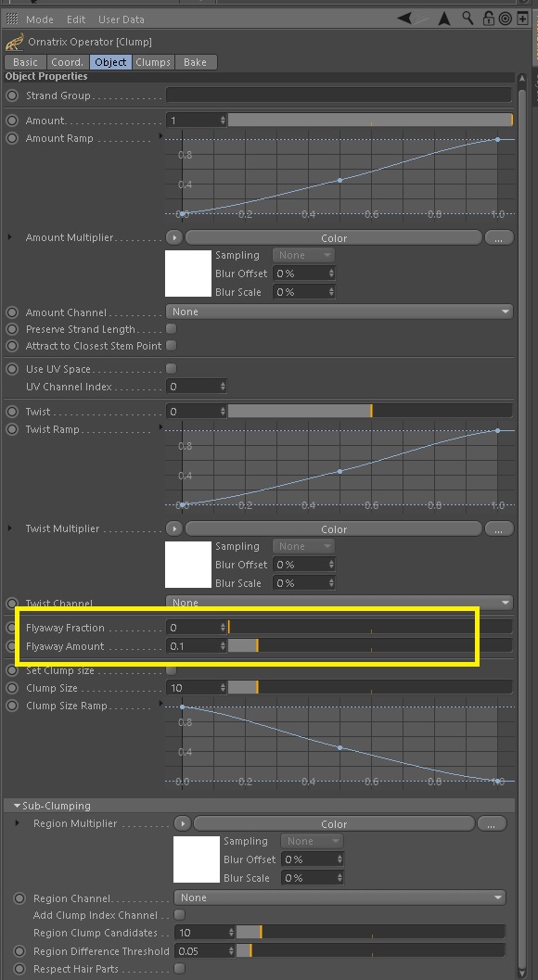Image resolution: width=538 pixels, height=980 pixels.
Task: Click Amount Multiplier white color preview
Action: [188, 274]
